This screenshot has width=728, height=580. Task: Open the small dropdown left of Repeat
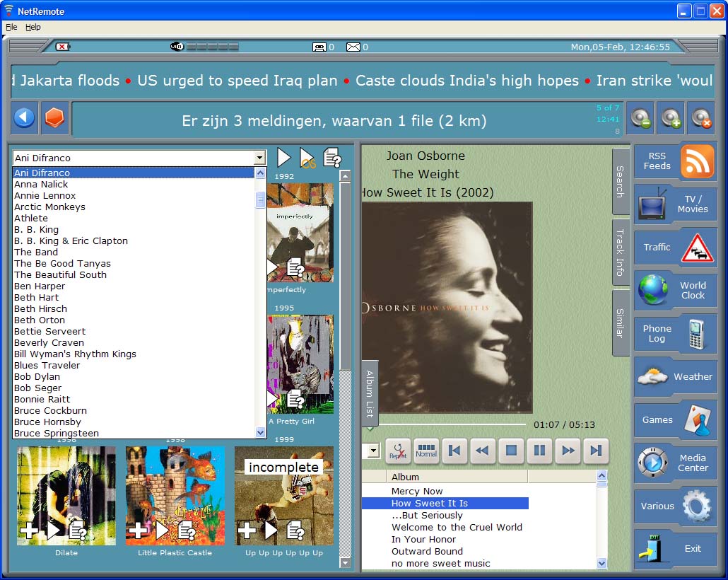point(373,451)
